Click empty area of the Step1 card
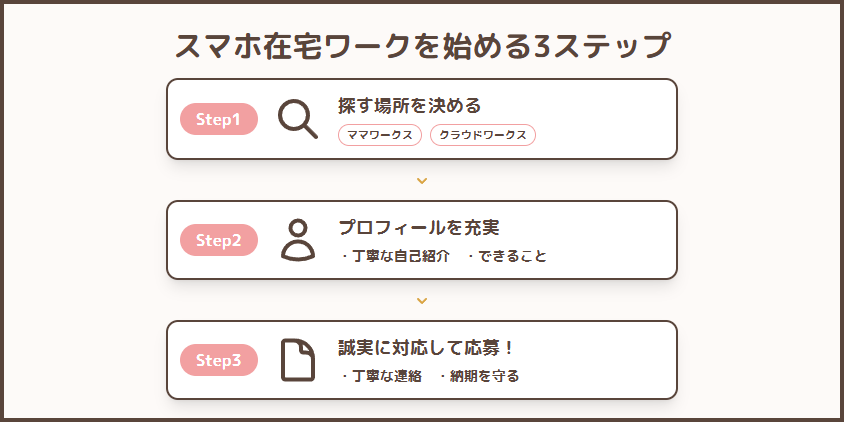844x422 pixels. [603, 119]
